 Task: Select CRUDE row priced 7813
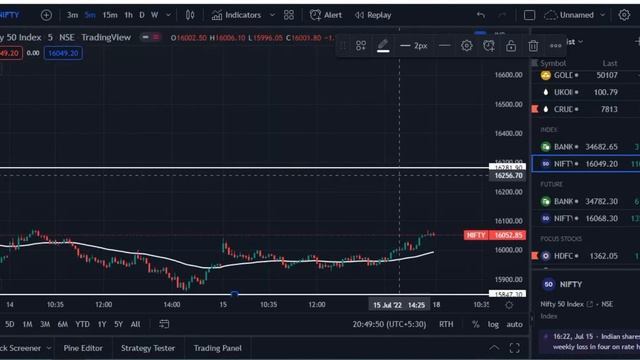(586, 109)
